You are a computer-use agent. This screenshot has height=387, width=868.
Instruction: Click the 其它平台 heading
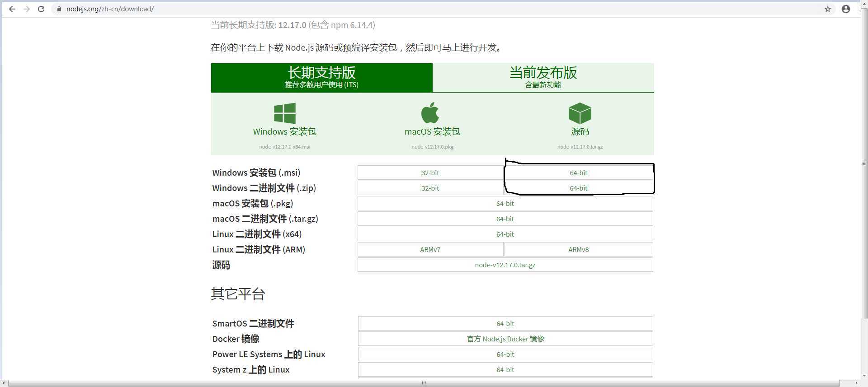(x=238, y=294)
